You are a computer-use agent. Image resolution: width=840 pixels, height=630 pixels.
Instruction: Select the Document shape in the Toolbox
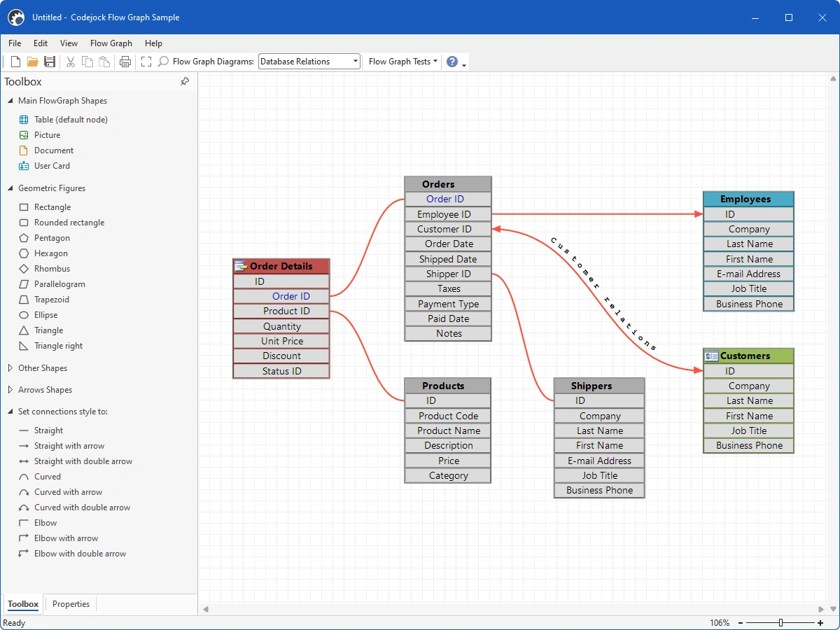point(54,150)
